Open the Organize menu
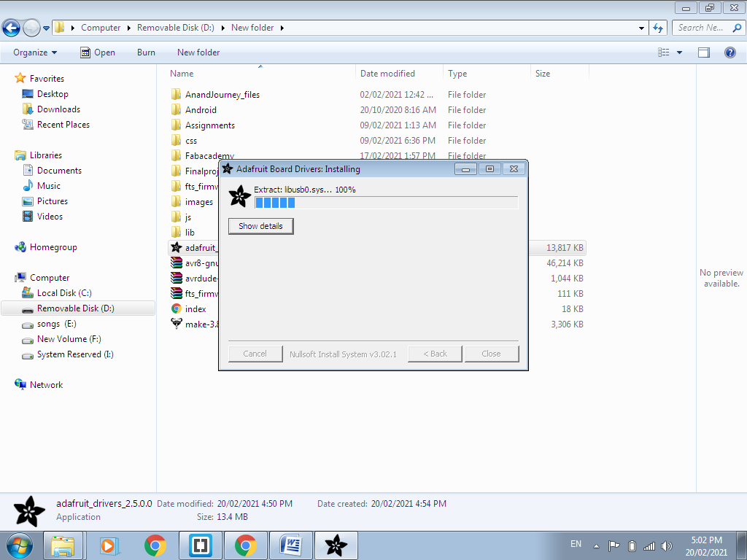This screenshot has height=560, width=747. click(x=35, y=52)
